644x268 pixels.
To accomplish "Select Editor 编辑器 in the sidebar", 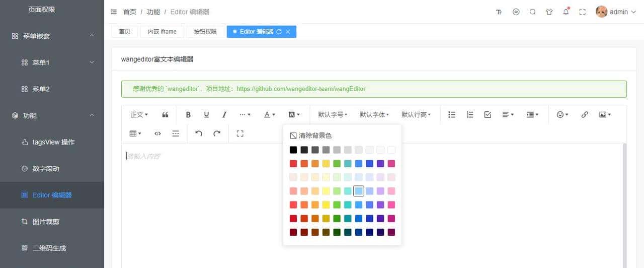I will point(52,195).
